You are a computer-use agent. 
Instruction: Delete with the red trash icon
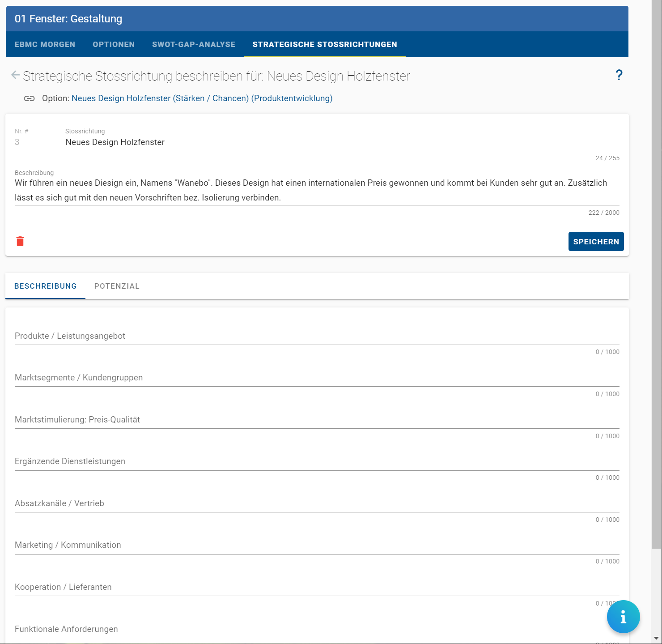tap(20, 241)
